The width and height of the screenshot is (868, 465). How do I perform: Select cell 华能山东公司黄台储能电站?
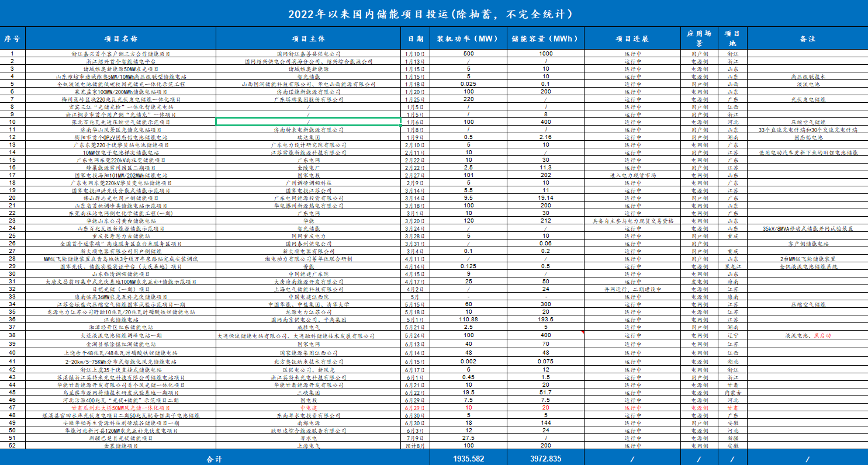pyautogui.click(x=120, y=221)
